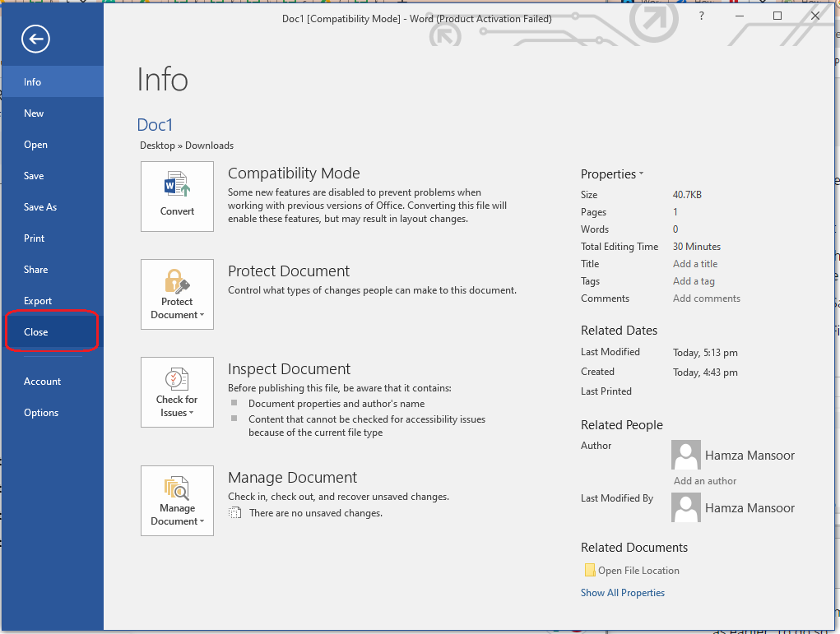Click Document properties and author's name bullet
Viewport: 840px width, 634px height.
point(336,403)
